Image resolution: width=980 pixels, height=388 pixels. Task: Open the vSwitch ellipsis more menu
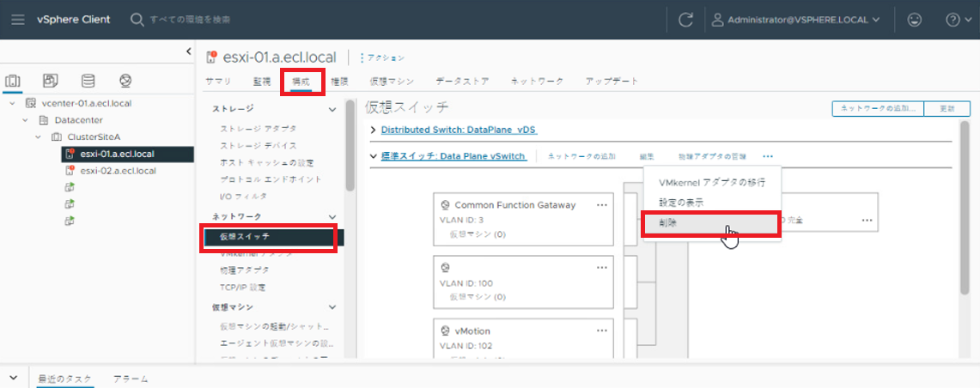click(768, 156)
